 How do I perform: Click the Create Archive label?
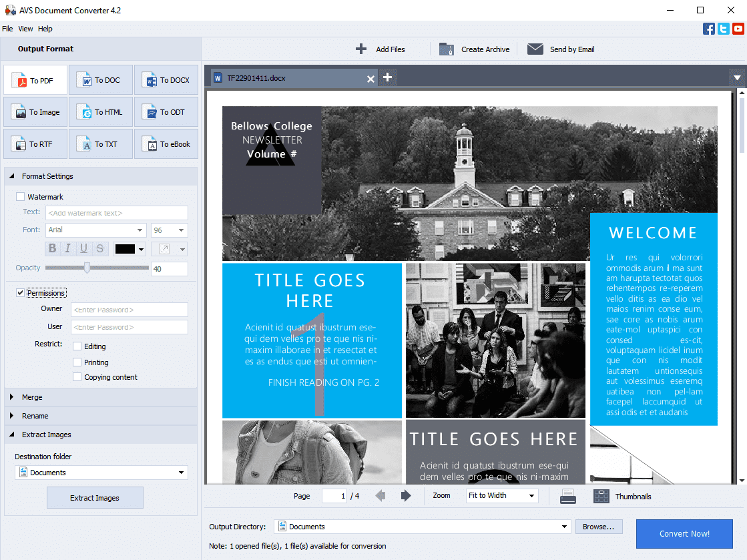pyautogui.click(x=485, y=49)
